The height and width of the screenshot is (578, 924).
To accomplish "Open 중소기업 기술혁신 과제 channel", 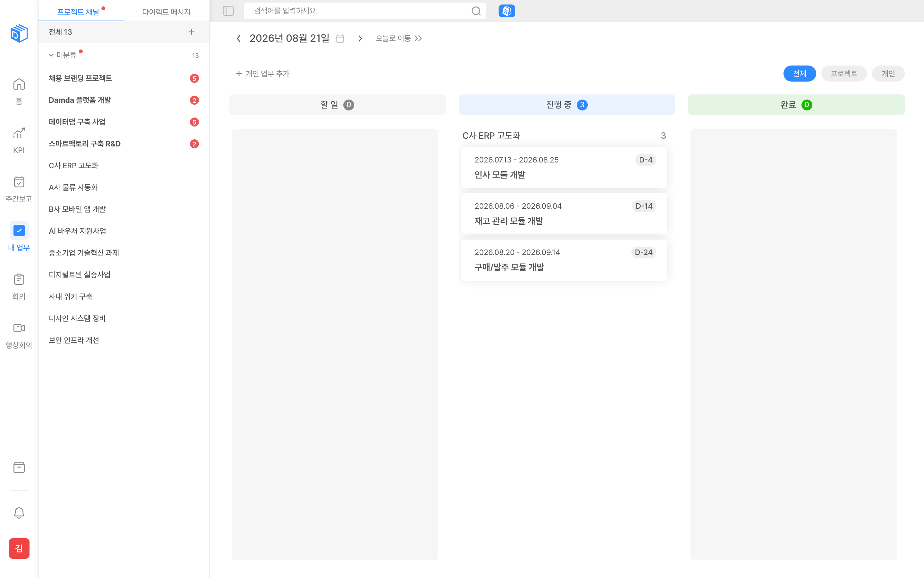I will 124,252.
